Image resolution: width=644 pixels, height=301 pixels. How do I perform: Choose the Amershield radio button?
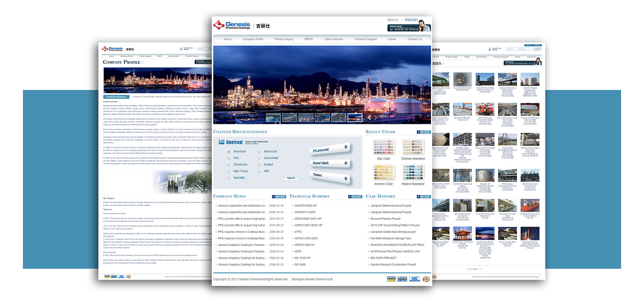pyautogui.click(x=259, y=158)
